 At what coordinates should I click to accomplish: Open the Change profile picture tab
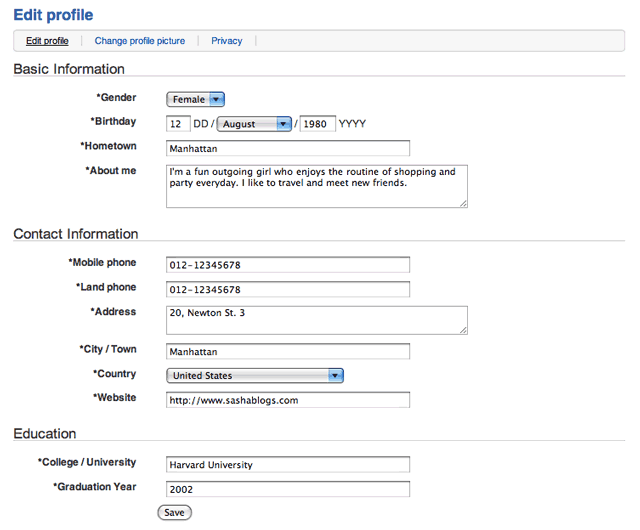139,41
